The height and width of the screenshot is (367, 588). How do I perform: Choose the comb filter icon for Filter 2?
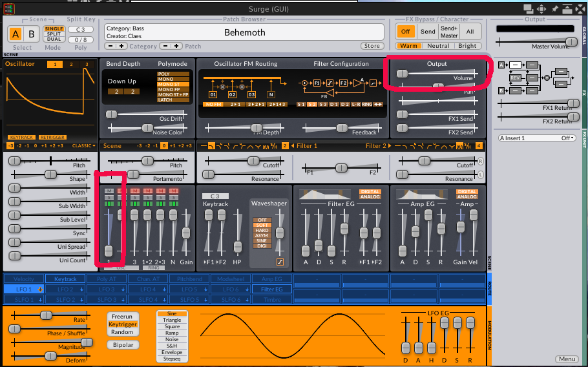pyautogui.click(x=459, y=146)
